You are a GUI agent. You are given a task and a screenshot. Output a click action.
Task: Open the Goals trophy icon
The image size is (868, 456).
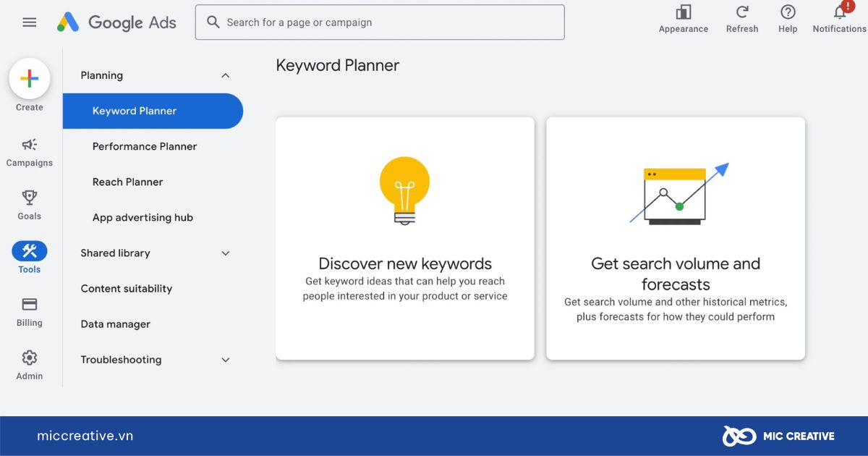(30, 198)
